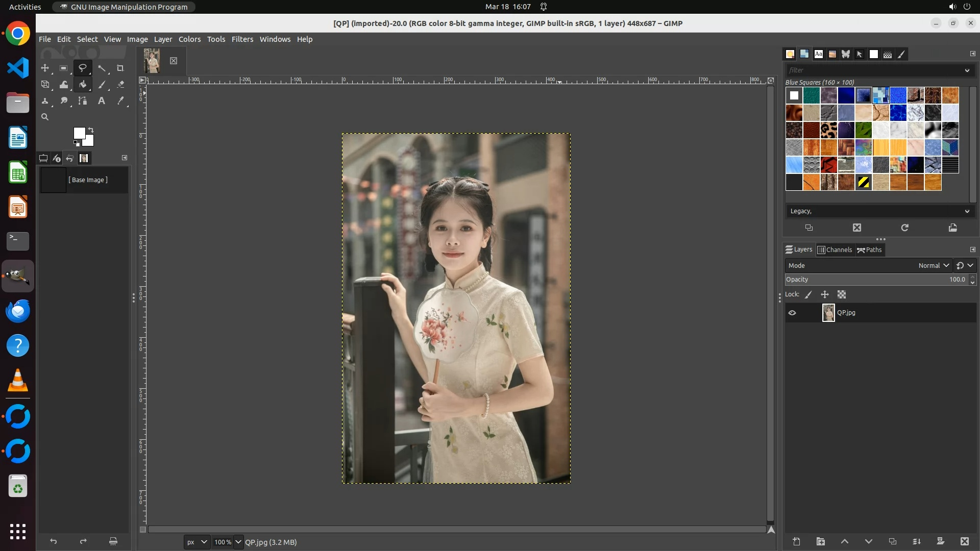The image size is (980, 551).
Task: Select the Color Picker eyedropper tool
Action: point(120,101)
